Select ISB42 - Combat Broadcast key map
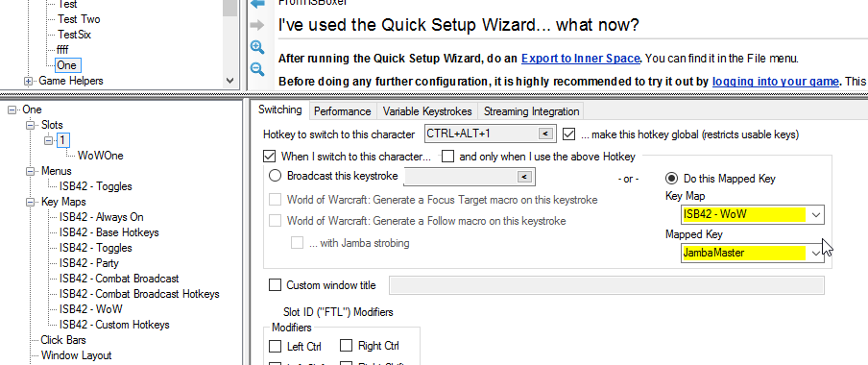Viewport: 868px width, 365px height. tap(119, 279)
